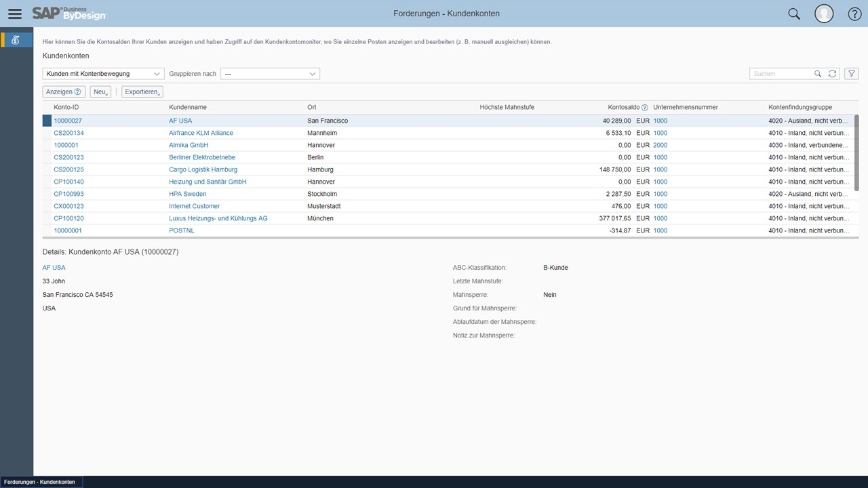The image size is (868, 488).
Task: Open customer Heizung und Sanitär GmbH
Action: (x=208, y=182)
